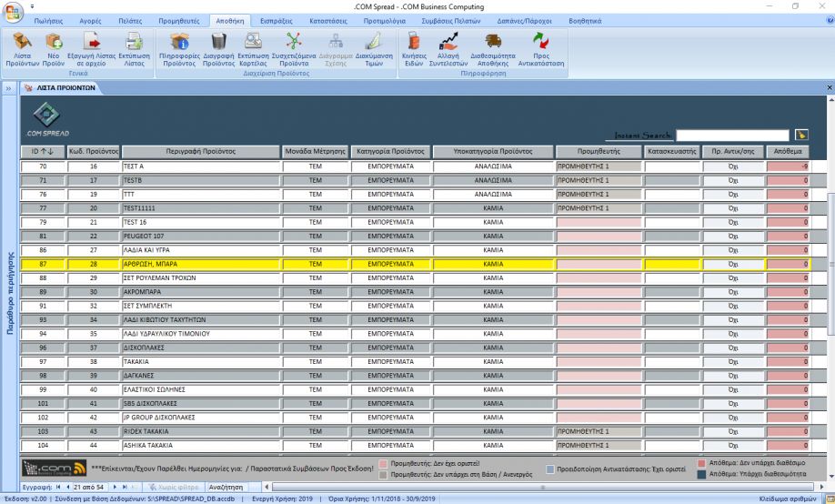The width and height of the screenshot is (835, 504).
Task: Click the Υποκατηγορία Προϊόντος column header
Action: click(x=493, y=151)
